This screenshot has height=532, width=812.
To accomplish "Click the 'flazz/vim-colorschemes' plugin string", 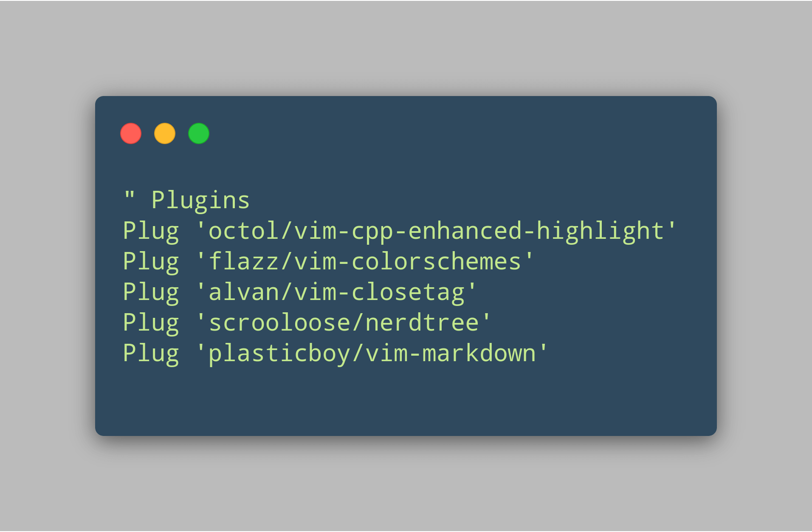I will [365, 261].
